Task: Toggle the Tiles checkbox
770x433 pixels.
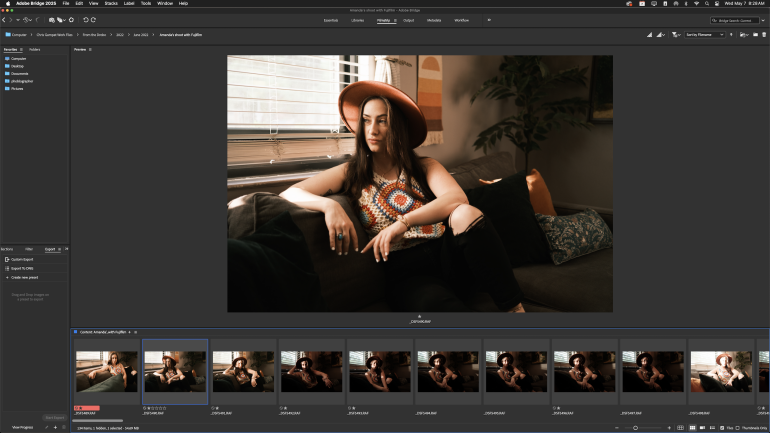Action: pos(722,428)
